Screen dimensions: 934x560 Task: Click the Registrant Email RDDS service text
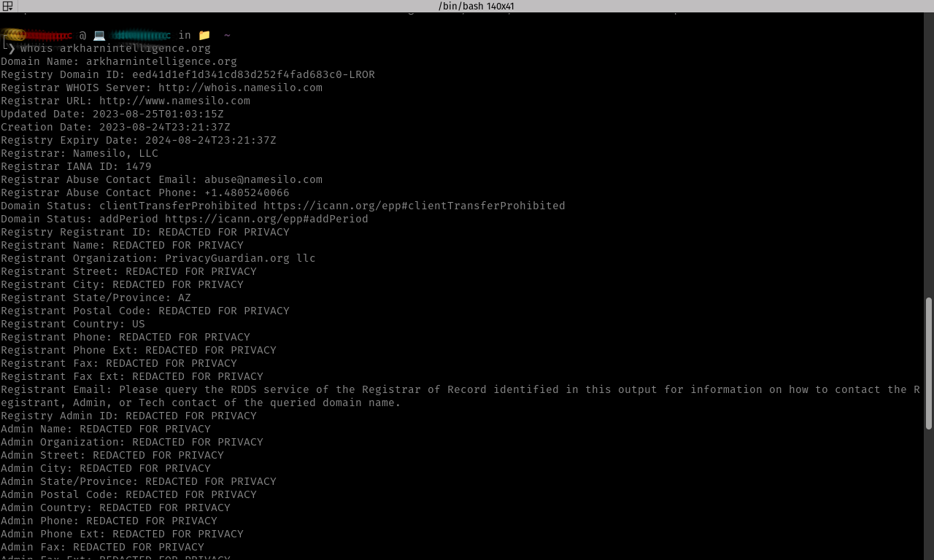tap(460, 396)
